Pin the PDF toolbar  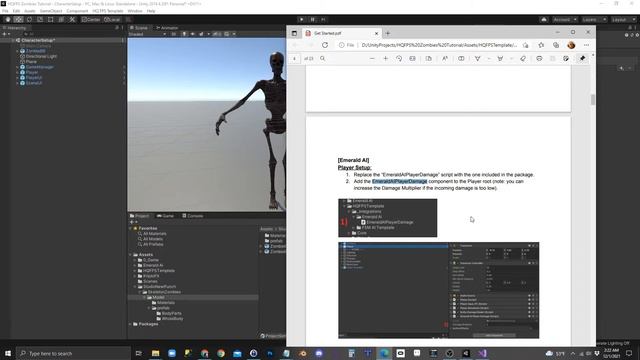[x=582, y=58]
